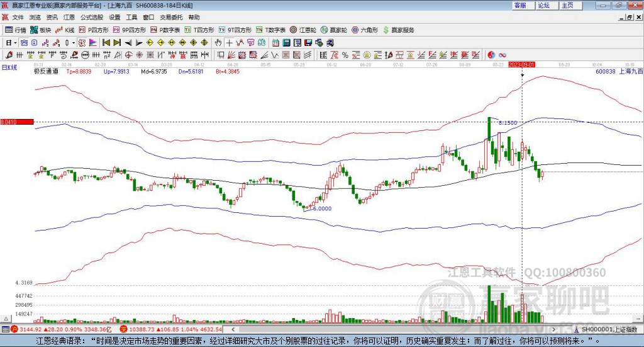Open the P数字表 tool
Image resolution: width=644 pixels, height=347 pixels.
click(165, 30)
